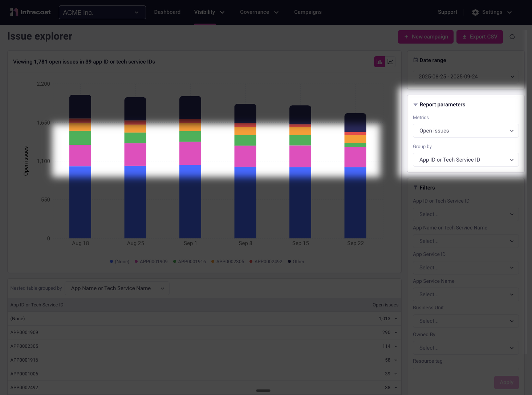The width and height of the screenshot is (532, 395).
Task: Open the Governance menu
Action: click(259, 12)
